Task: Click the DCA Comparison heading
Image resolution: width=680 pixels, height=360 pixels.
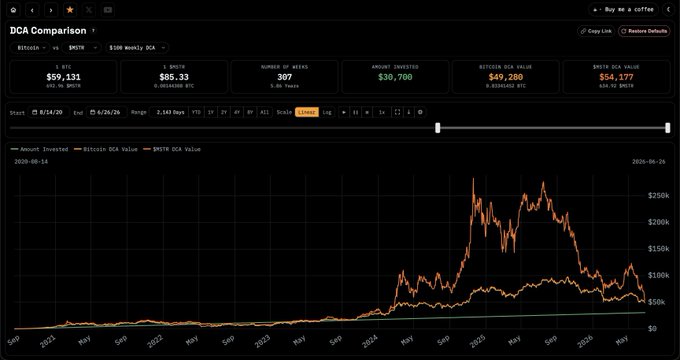Action: [48, 31]
